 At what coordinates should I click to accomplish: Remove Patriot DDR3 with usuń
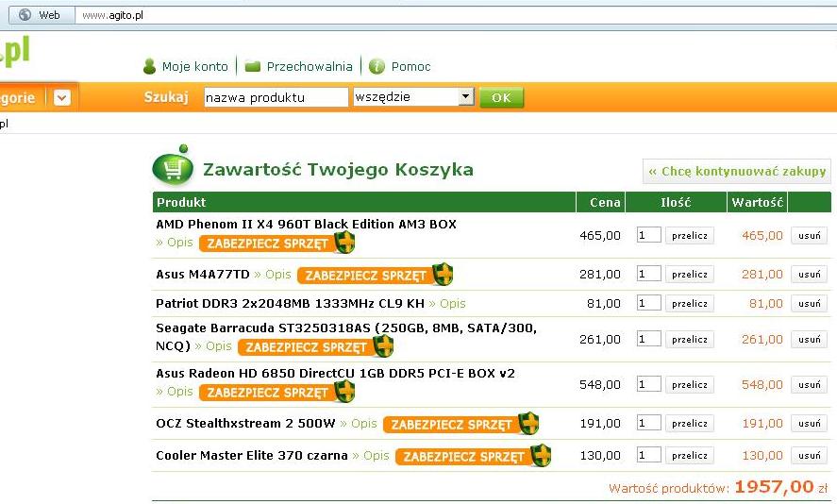(x=810, y=303)
